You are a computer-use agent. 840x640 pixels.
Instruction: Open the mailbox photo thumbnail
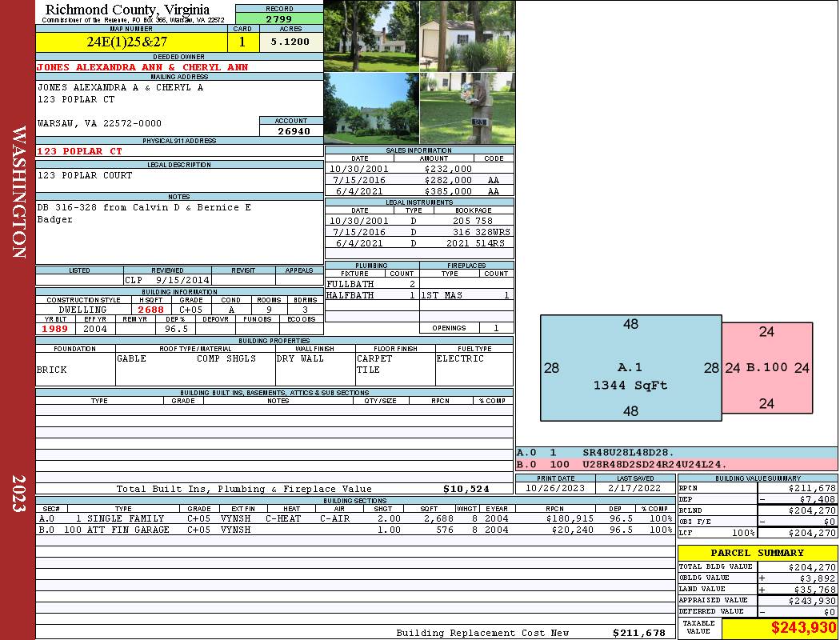coord(467,108)
